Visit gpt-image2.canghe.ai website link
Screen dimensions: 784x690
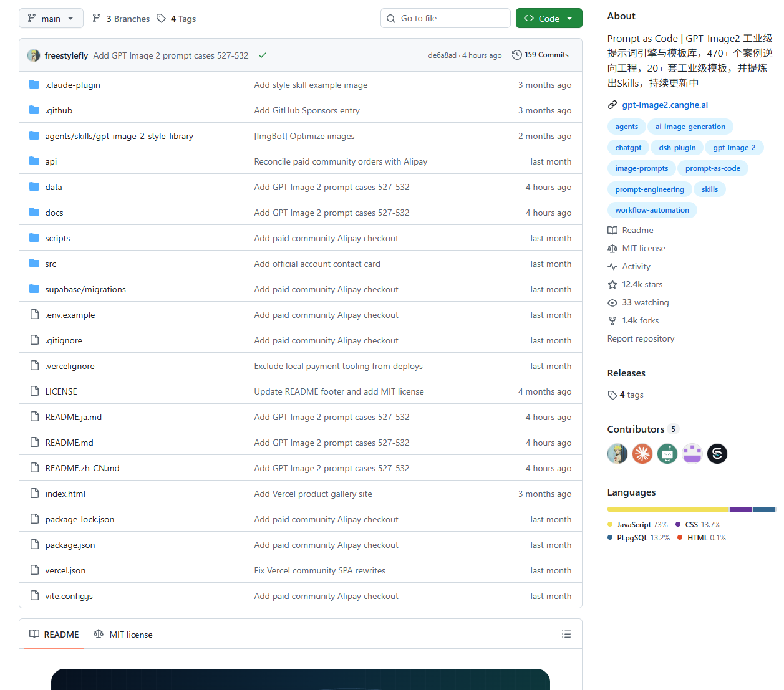(x=665, y=105)
